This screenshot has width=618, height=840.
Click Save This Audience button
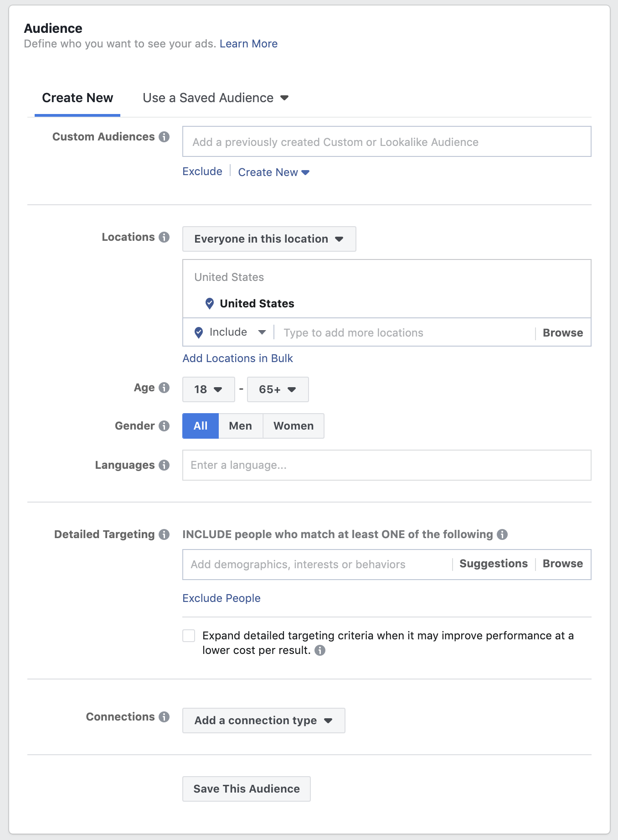tap(247, 789)
